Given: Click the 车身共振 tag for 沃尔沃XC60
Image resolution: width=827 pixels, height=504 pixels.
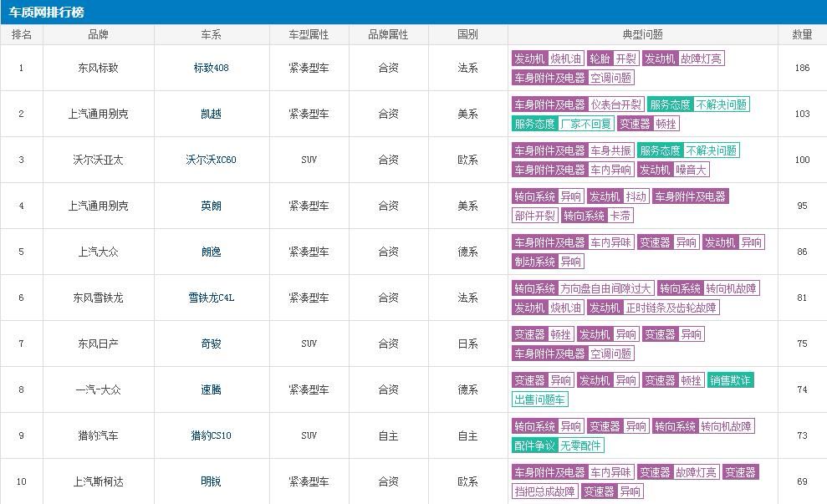Looking at the screenshot, I should tap(610, 150).
